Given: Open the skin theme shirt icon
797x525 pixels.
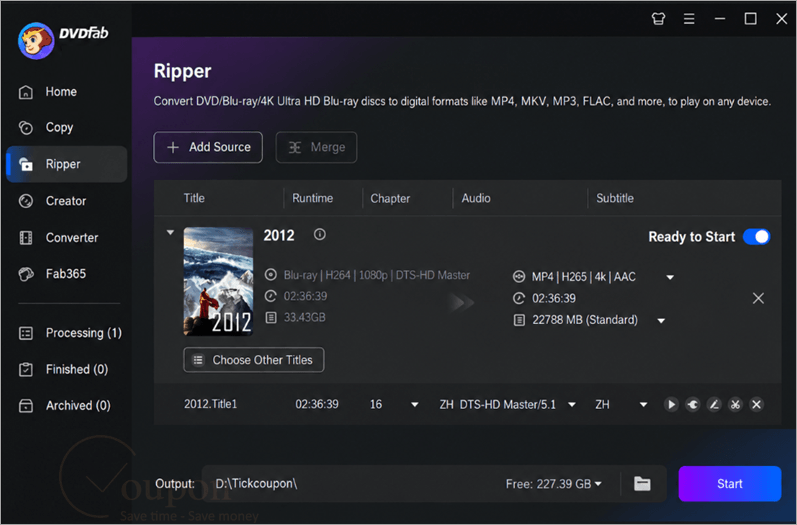Looking at the screenshot, I should point(658,19).
